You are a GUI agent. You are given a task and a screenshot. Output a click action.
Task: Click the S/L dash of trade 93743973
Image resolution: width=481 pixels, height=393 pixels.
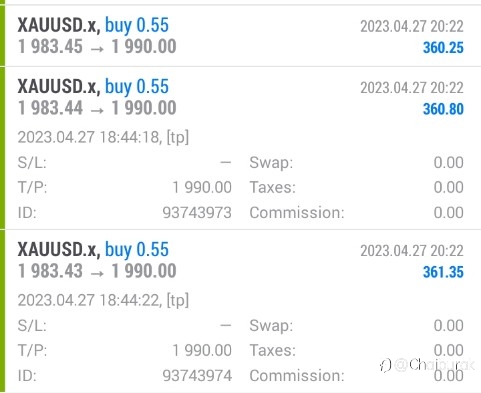226,163
